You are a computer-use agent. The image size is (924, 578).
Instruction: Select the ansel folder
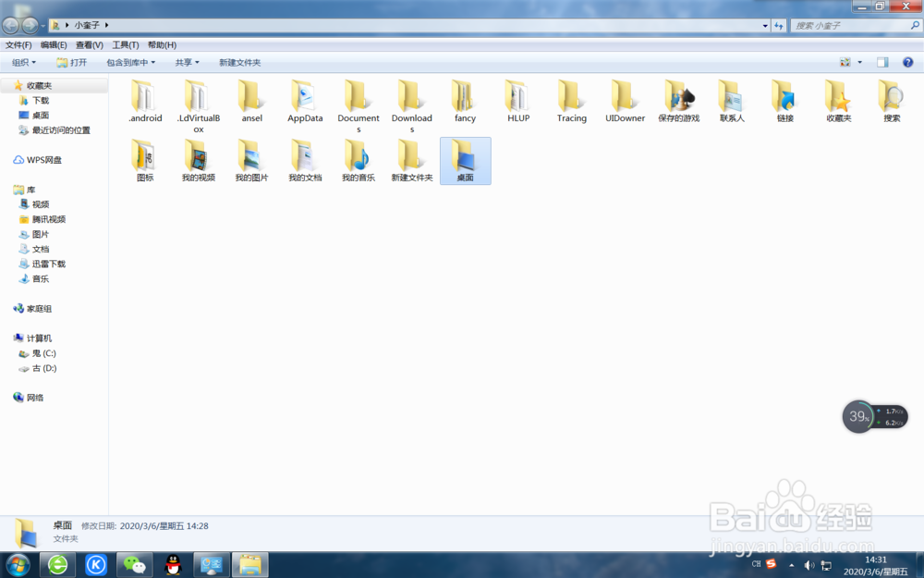point(251,101)
